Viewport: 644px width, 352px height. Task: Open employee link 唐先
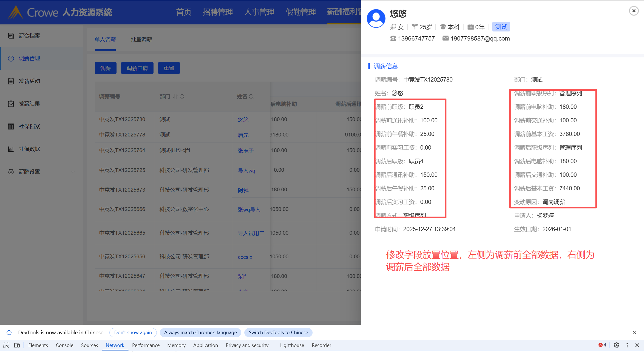(x=243, y=135)
